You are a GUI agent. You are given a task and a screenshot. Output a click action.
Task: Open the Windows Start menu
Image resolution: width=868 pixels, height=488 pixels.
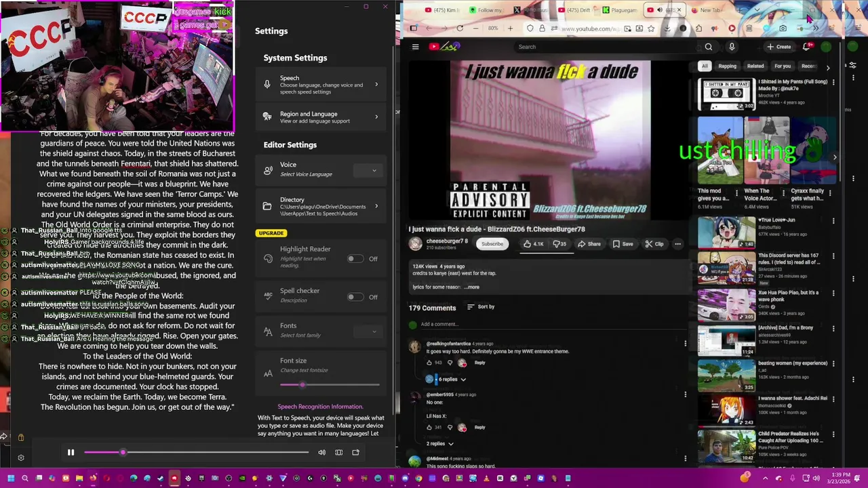pyautogui.click(x=11, y=479)
